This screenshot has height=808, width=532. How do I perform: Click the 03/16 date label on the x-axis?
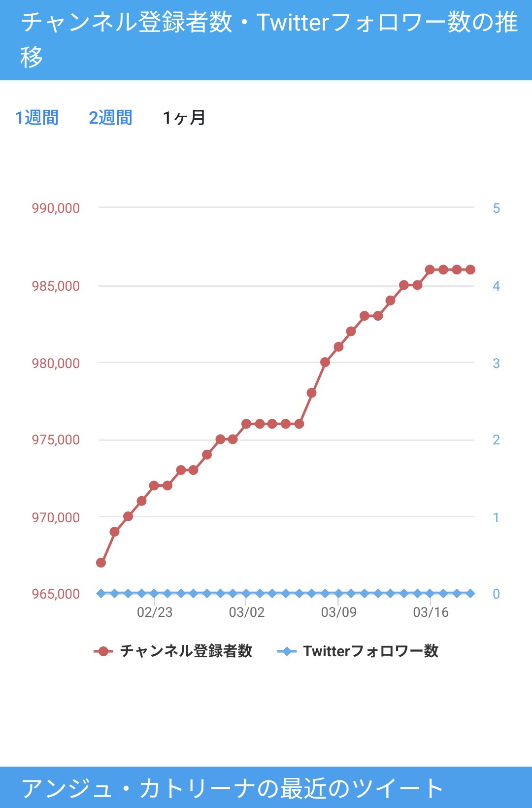431,612
